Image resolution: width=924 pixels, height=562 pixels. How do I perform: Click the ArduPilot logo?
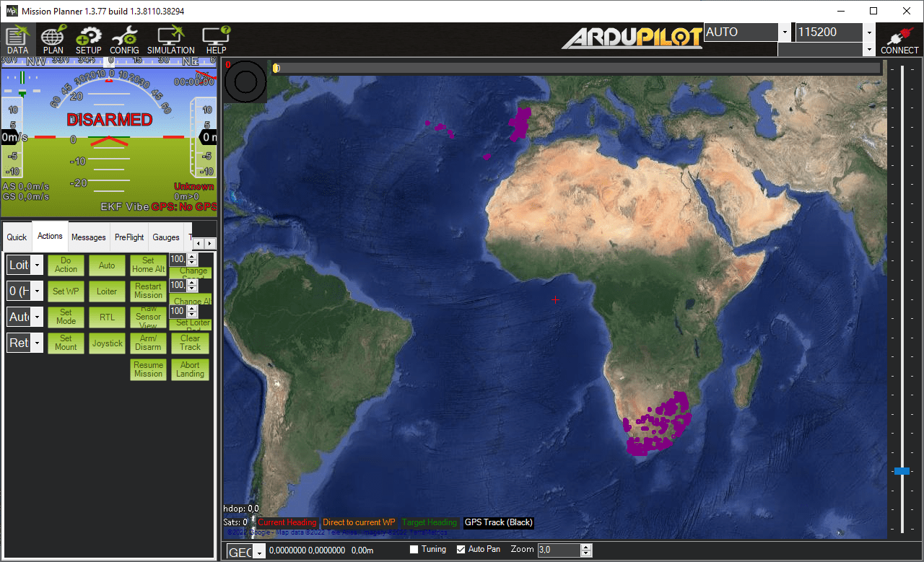[x=632, y=38]
